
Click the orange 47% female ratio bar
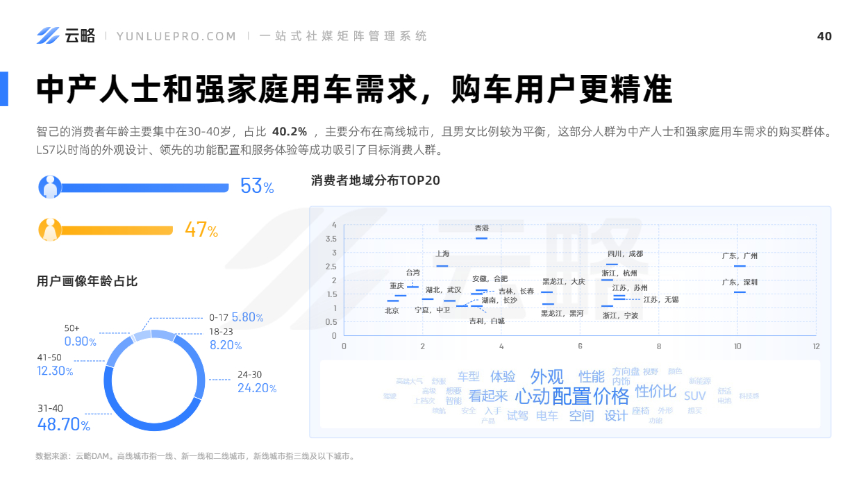point(117,230)
